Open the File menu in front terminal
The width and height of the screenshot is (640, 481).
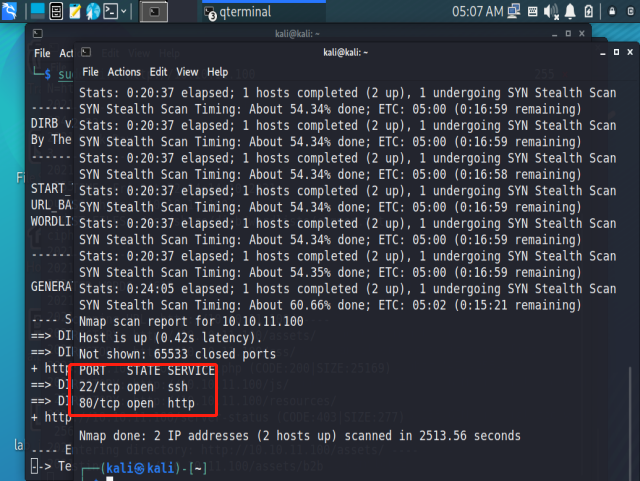pos(90,72)
